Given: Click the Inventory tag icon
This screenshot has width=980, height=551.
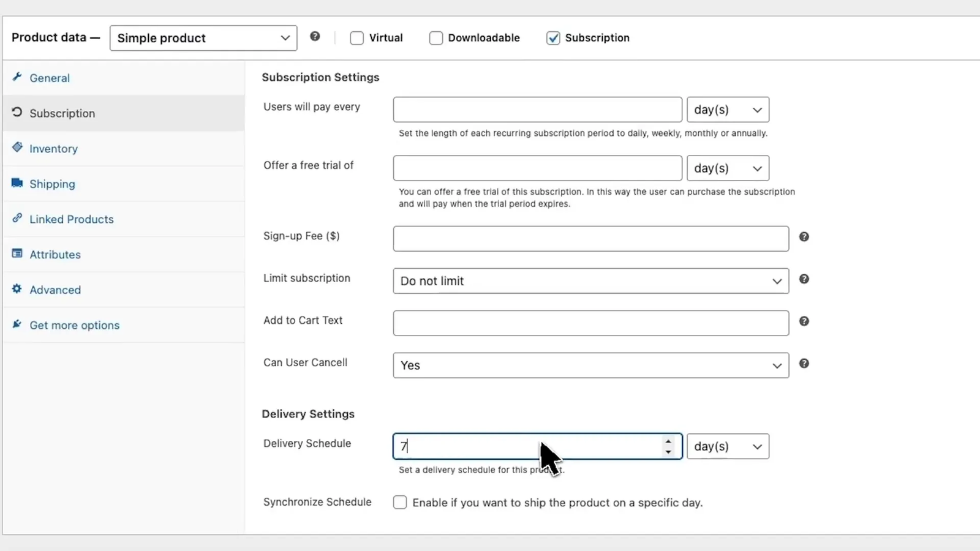Looking at the screenshot, I should pos(17,148).
